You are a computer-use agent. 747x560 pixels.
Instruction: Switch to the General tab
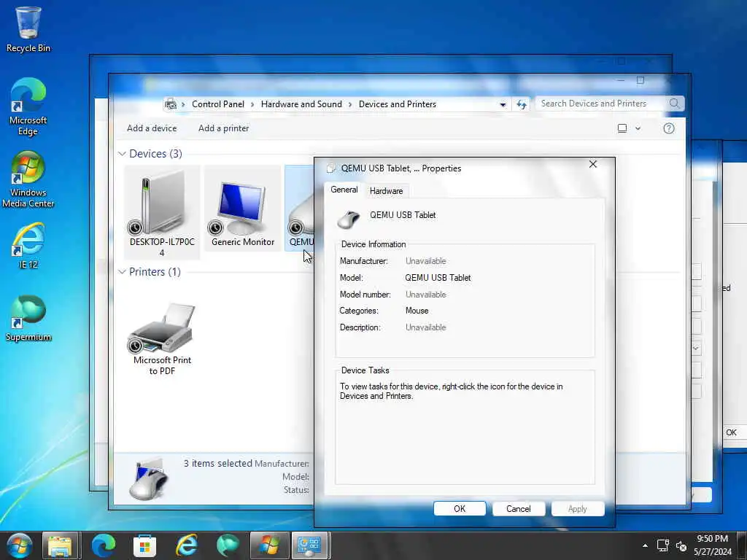pos(344,190)
